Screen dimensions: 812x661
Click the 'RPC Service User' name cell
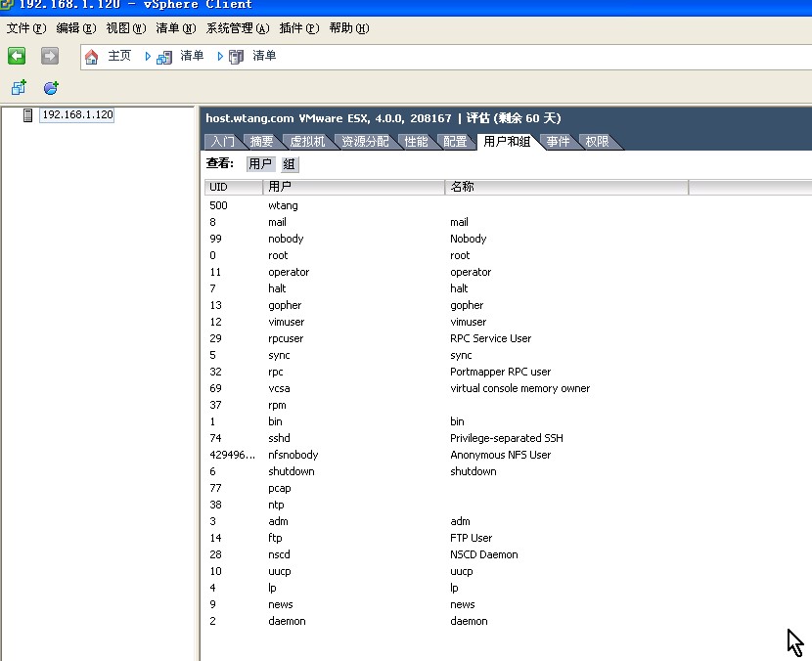click(490, 338)
